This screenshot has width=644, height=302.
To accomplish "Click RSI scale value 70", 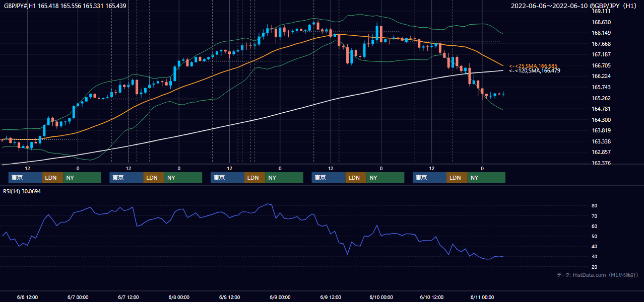I will click(594, 216).
